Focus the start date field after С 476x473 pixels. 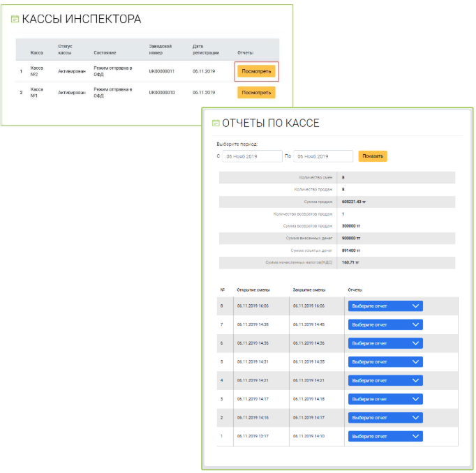click(251, 156)
